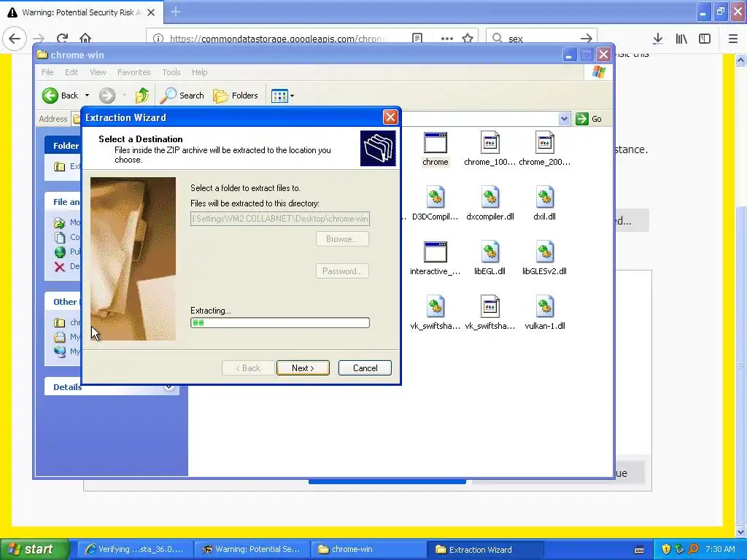Click the Search toolbar button in Explorer

point(182,96)
